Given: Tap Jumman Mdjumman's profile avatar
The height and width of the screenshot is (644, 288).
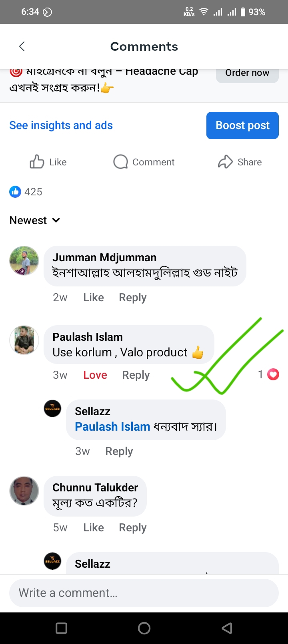Looking at the screenshot, I should [x=24, y=260].
